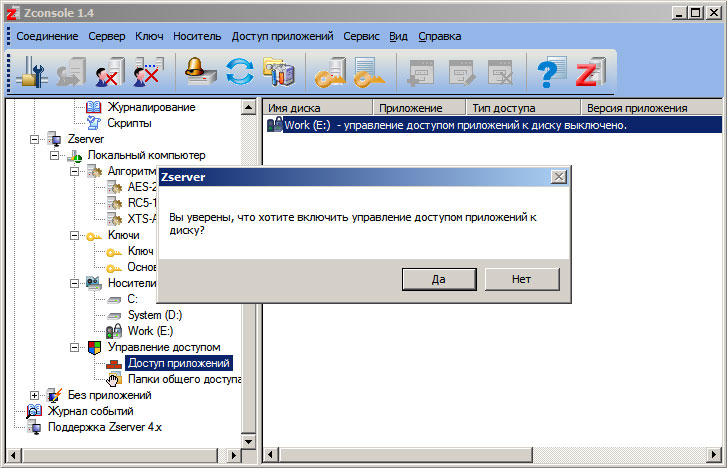
Task: Click the tree panel scroll up arrow
Action: pos(249,108)
